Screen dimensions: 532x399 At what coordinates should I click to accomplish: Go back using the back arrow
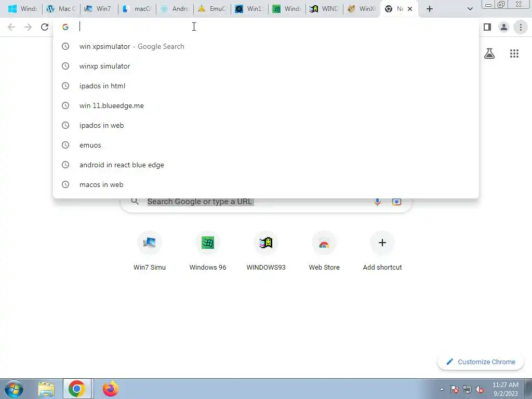[11, 27]
